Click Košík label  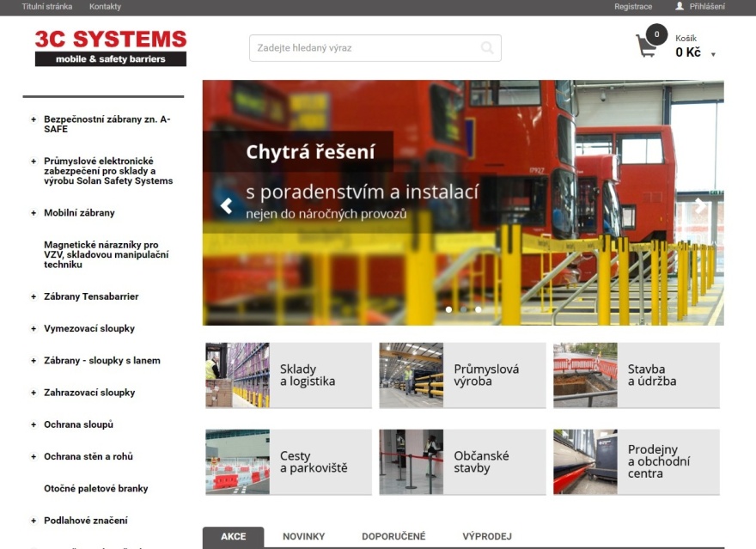(686, 38)
